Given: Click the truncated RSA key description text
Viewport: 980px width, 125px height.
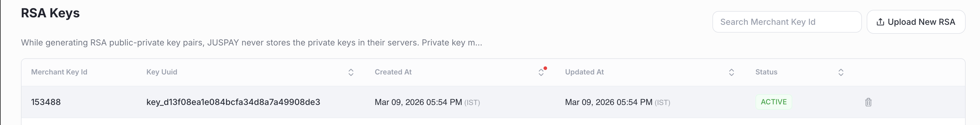Looking at the screenshot, I should [x=251, y=43].
